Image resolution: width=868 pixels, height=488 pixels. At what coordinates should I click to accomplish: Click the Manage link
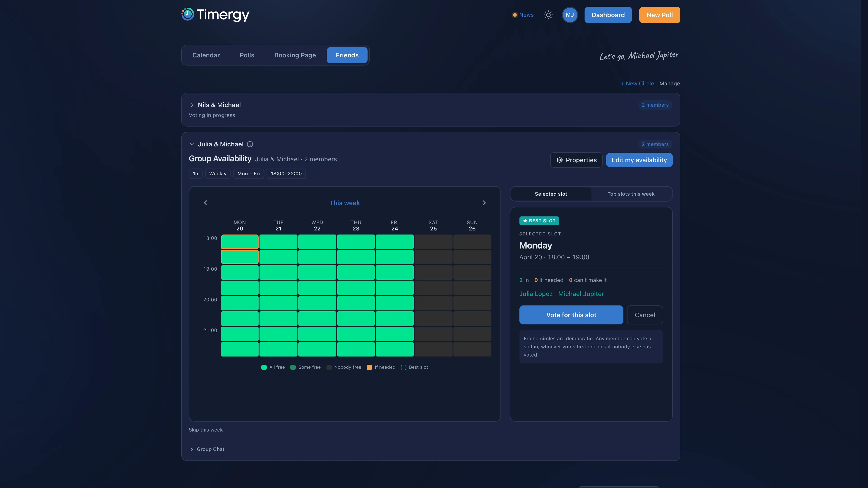tap(670, 84)
